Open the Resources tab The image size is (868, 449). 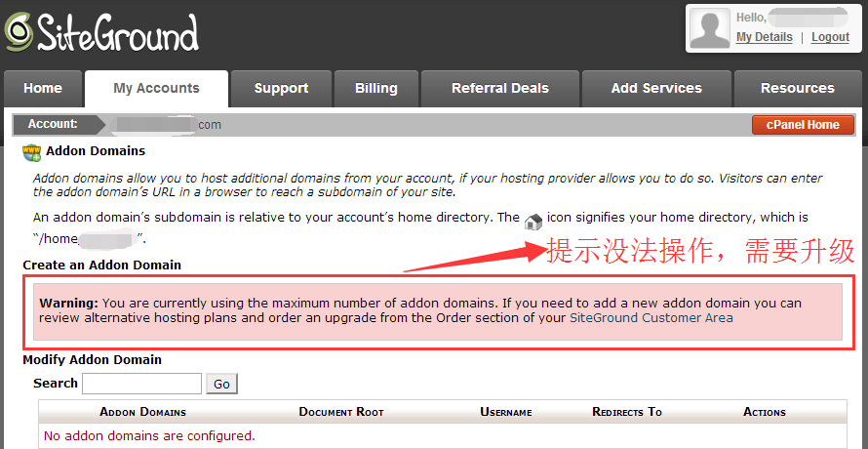tap(797, 88)
